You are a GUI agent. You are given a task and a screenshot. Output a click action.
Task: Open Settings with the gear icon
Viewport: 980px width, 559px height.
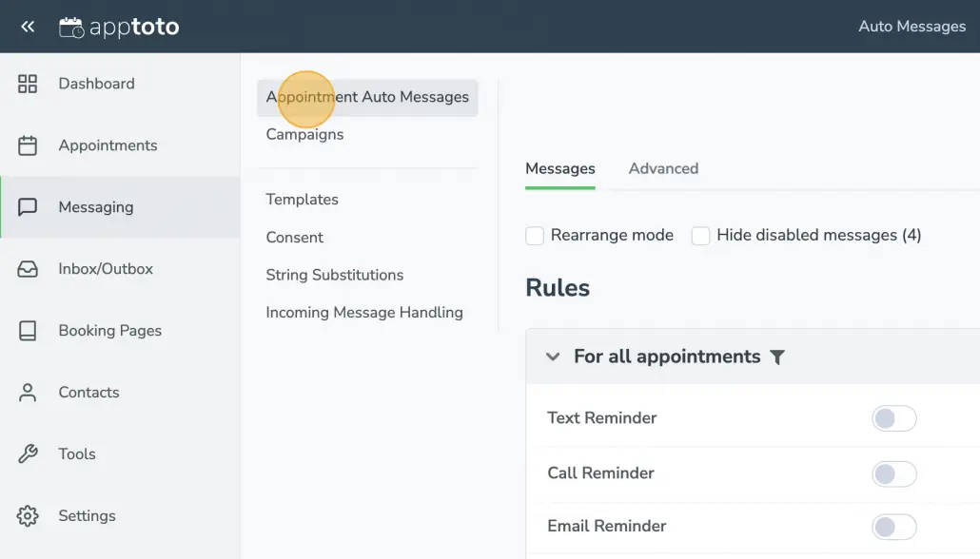[x=27, y=515]
